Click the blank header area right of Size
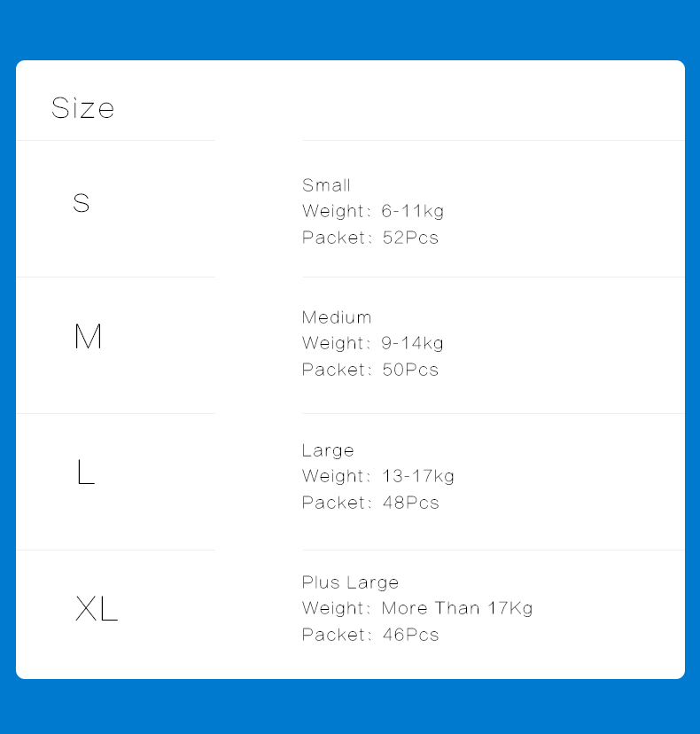This screenshot has width=700, height=734. pos(398,101)
